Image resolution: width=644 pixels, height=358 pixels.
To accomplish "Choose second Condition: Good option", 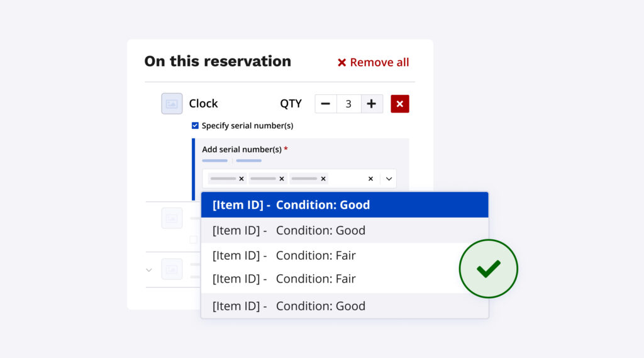I will pyautogui.click(x=344, y=230).
